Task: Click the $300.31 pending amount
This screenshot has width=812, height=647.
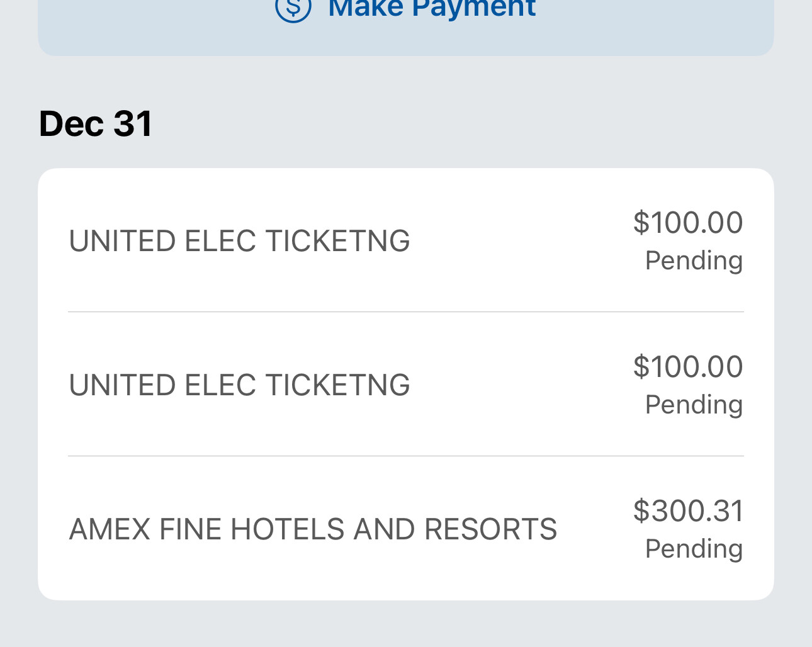Action: (688, 510)
